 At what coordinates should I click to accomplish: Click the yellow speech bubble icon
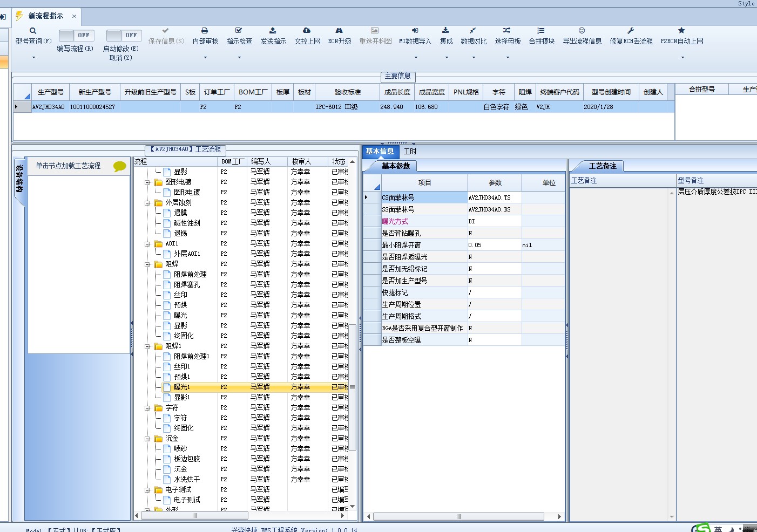point(120,166)
